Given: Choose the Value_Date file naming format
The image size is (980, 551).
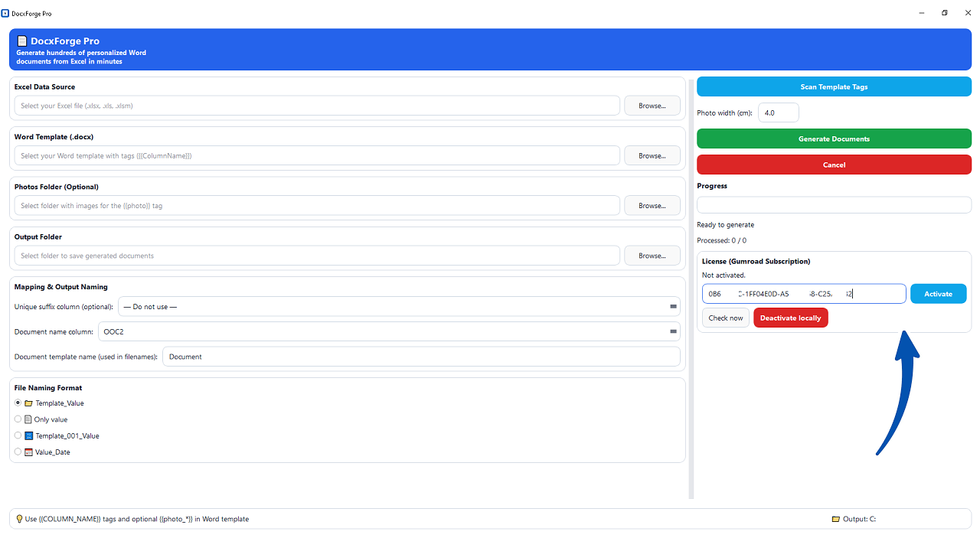Looking at the screenshot, I should [x=18, y=451].
